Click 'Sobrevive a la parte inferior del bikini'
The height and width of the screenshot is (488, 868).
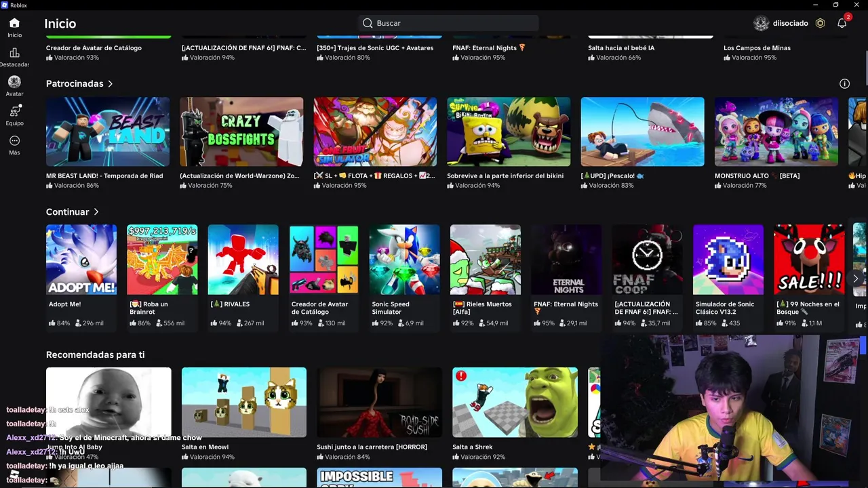click(505, 176)
